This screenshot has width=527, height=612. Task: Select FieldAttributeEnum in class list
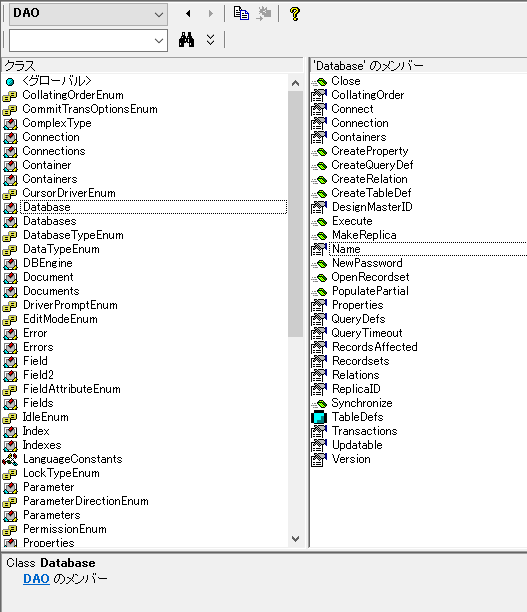pyautogui.click(x=71, y=389)
